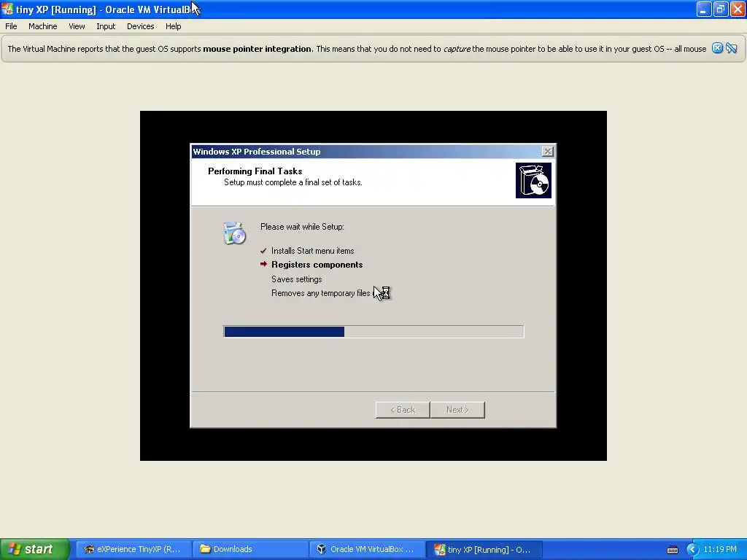
Task: Click the VirtualBox title bar icon
Action: click(7, 9)
